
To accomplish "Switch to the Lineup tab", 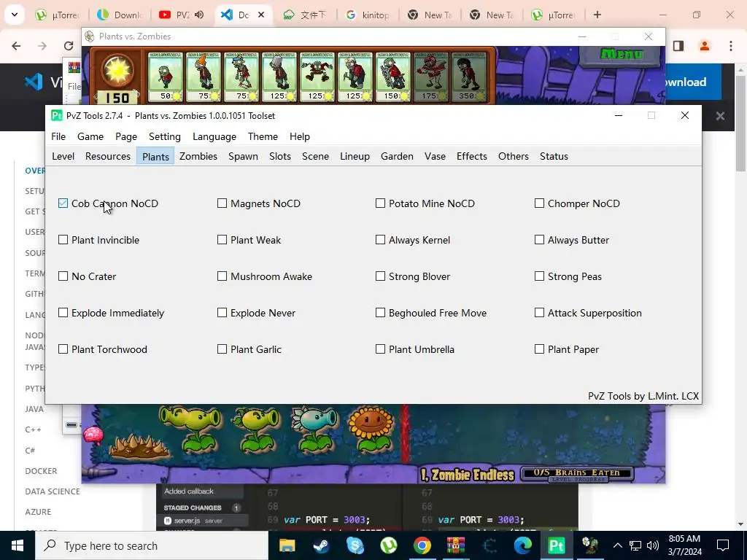I will [x=355, y=156].
